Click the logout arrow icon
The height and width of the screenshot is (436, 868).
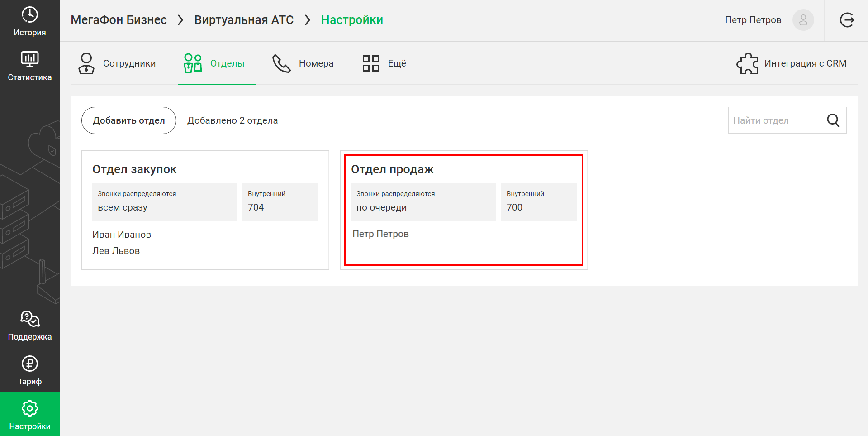click(x=847, y=20)
